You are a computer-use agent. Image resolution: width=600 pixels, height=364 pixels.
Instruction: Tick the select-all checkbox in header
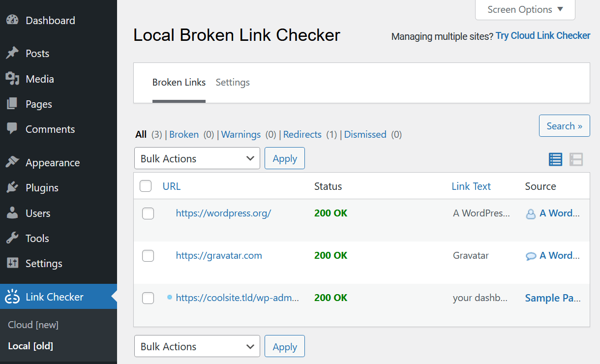[146, 186]
